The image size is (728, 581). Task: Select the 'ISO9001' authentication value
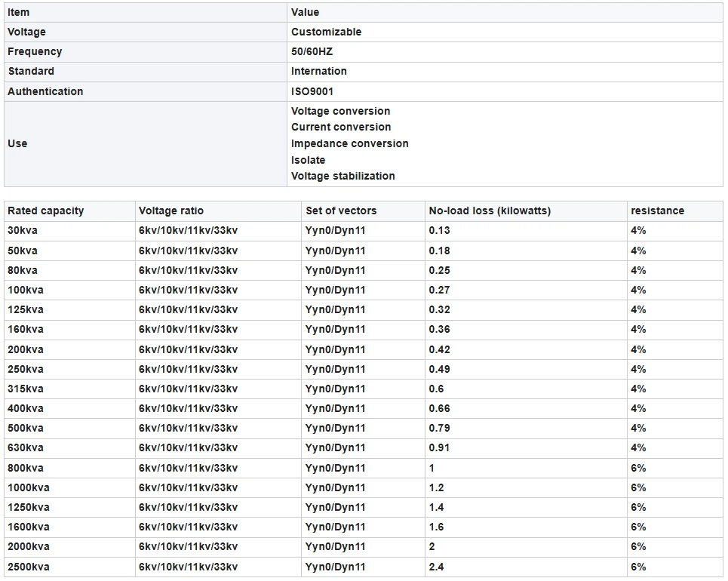[x=312, y=91]
